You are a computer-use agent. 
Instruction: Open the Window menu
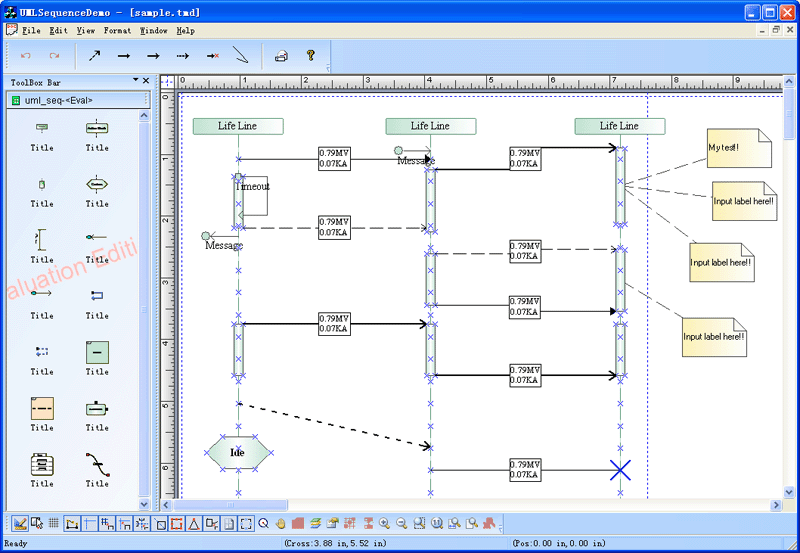(154, 31)
